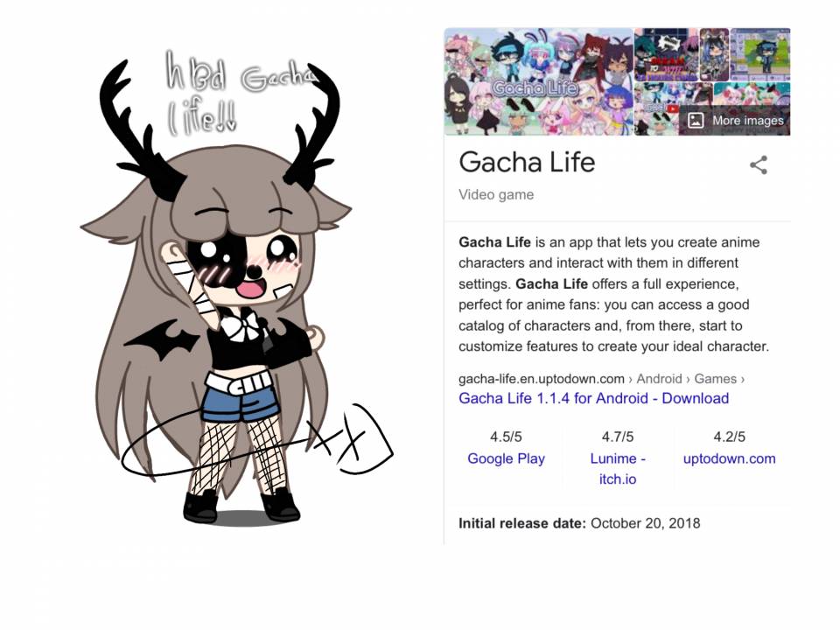Click the Initial release date label
840x630 pixels.
click(x=522, y=523)
